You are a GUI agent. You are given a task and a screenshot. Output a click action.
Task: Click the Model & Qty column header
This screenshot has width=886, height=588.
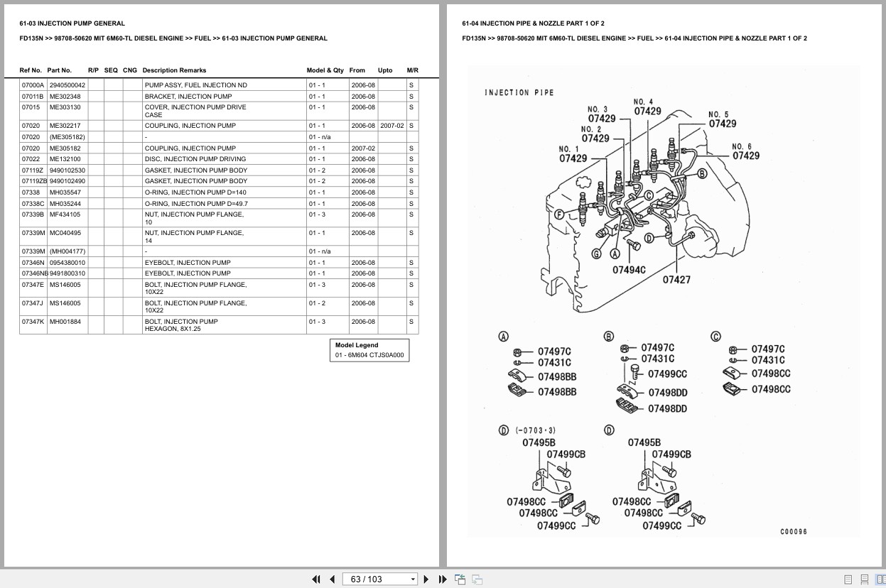(x=325, y=70)
